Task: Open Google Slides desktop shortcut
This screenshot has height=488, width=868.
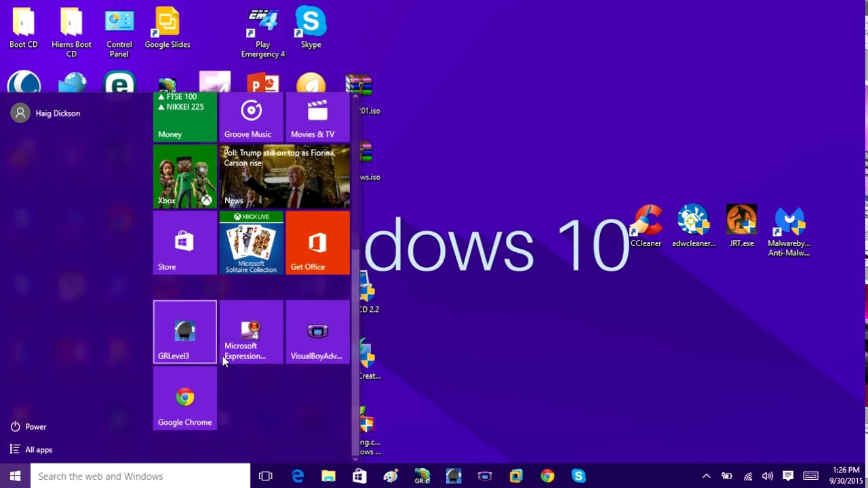Action: 167,28
